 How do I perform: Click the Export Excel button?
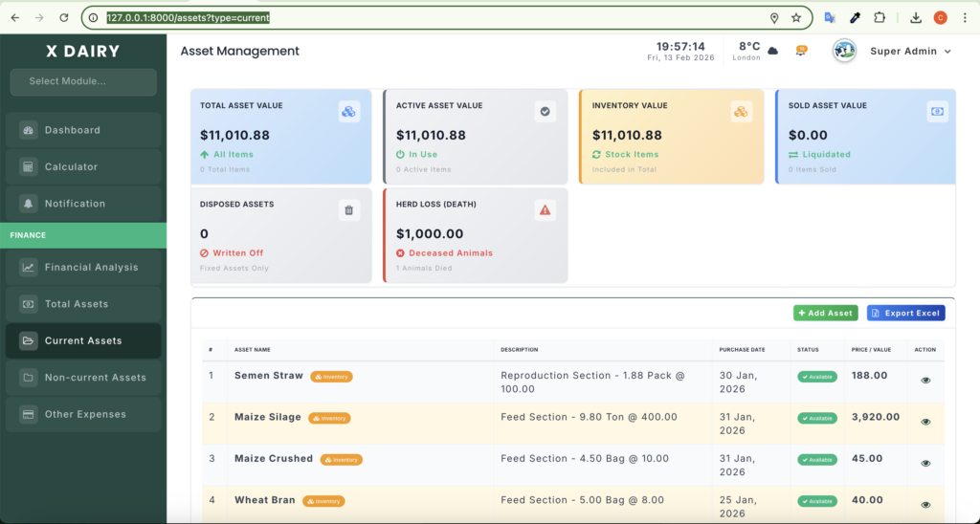coord(905,313)
